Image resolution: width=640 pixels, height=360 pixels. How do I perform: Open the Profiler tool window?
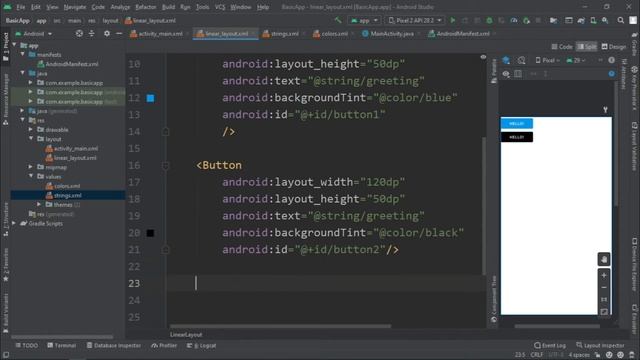pyautogui.click(x=164, y=345)
